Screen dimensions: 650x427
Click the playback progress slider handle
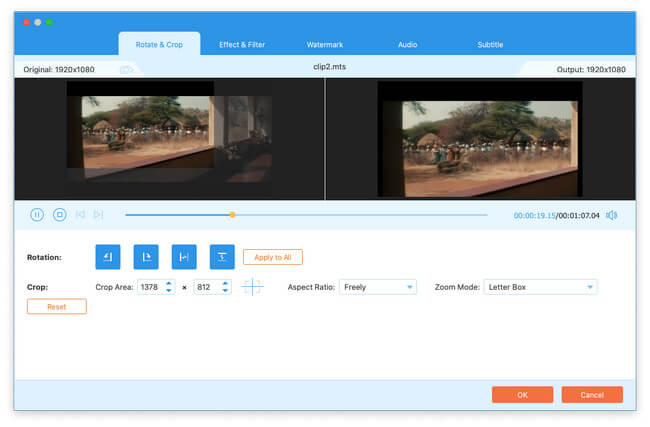click(232, 214)
